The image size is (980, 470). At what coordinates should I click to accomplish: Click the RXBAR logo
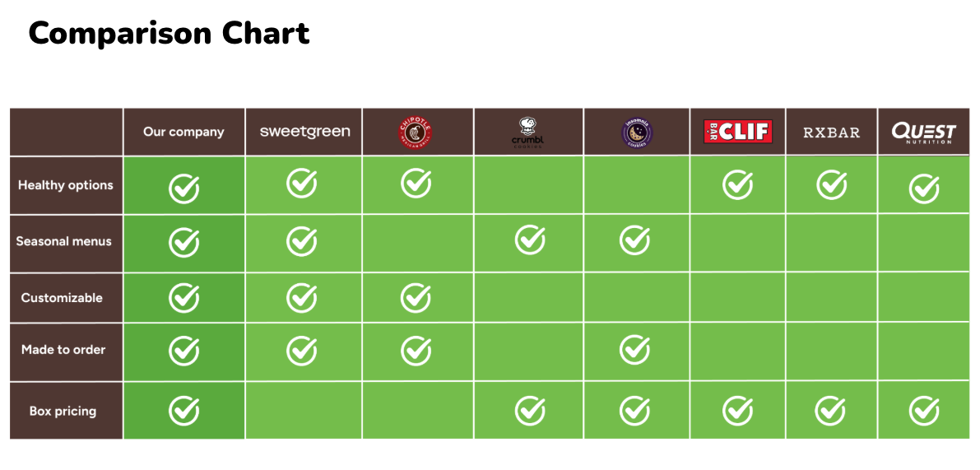(x=831, y=132)
